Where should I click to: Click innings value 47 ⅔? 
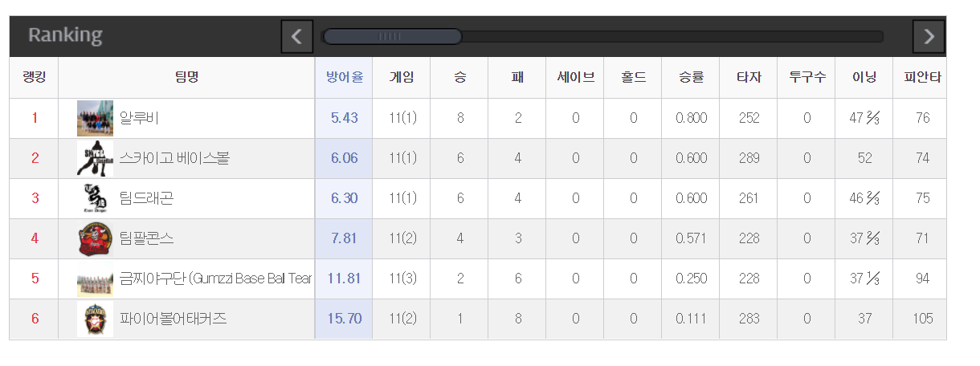(864, 118)
